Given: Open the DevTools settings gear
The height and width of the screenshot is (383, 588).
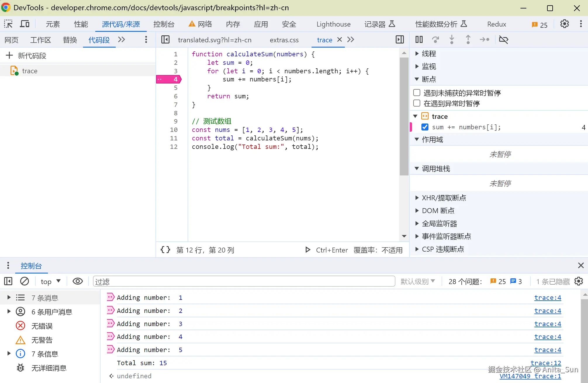Looking at the screenshot, I should click(564, 24).
